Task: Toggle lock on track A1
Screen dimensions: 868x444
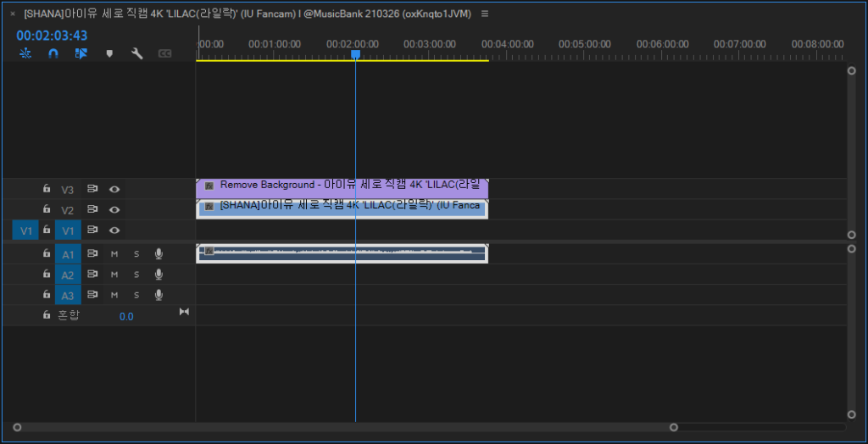Action: 47,253
